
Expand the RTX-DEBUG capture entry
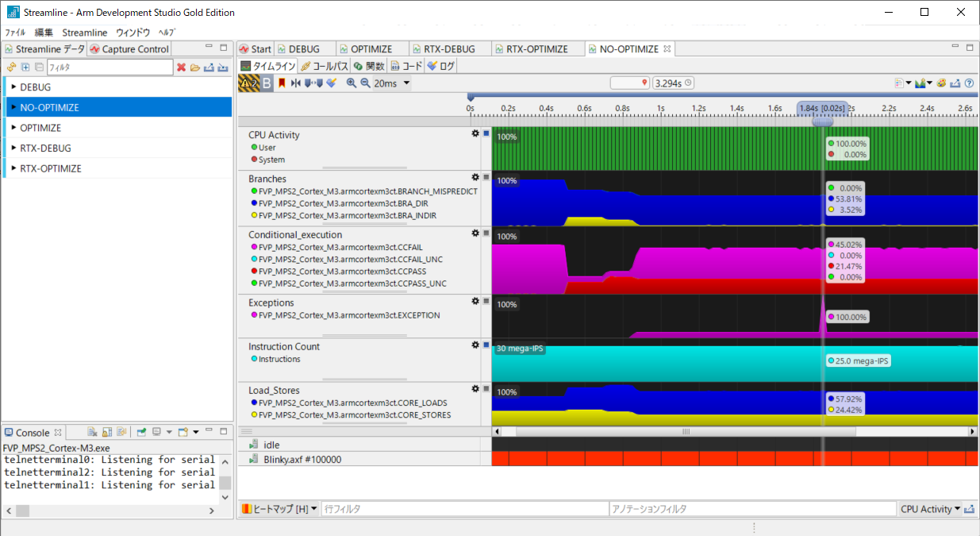pyautogui.click(x=13, y=148)
